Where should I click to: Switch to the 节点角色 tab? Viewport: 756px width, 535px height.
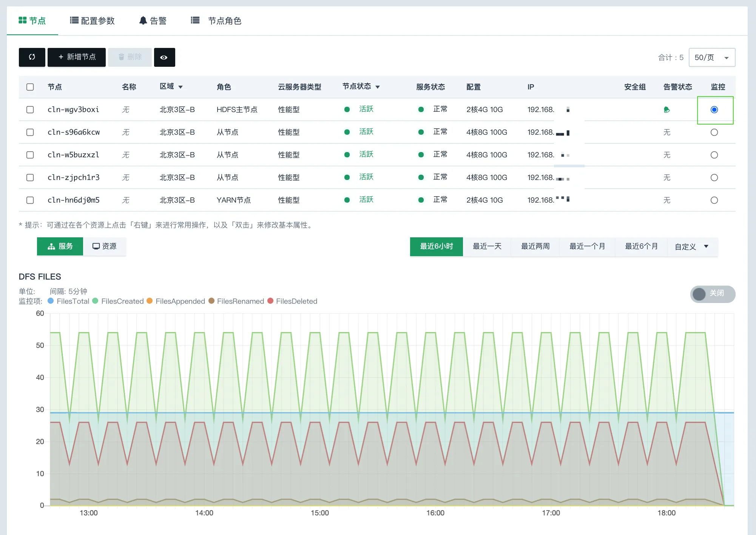(x=216, y=21)
